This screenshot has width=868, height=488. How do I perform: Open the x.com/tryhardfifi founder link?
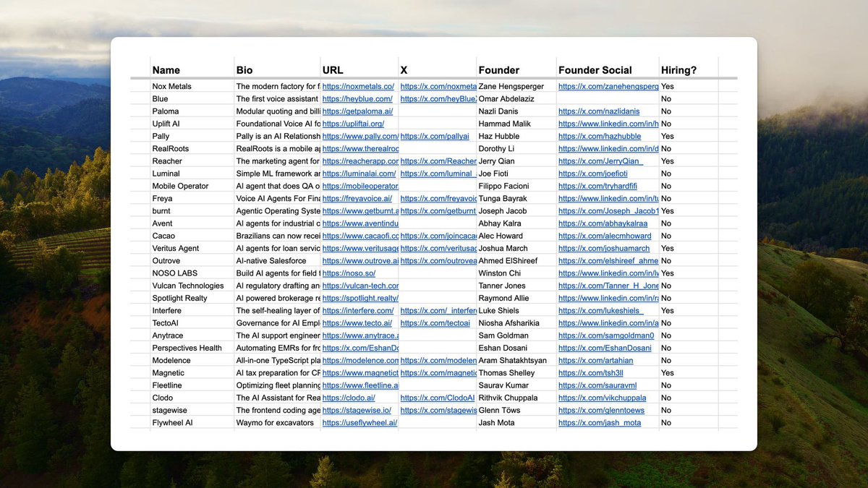click(597, 186)
